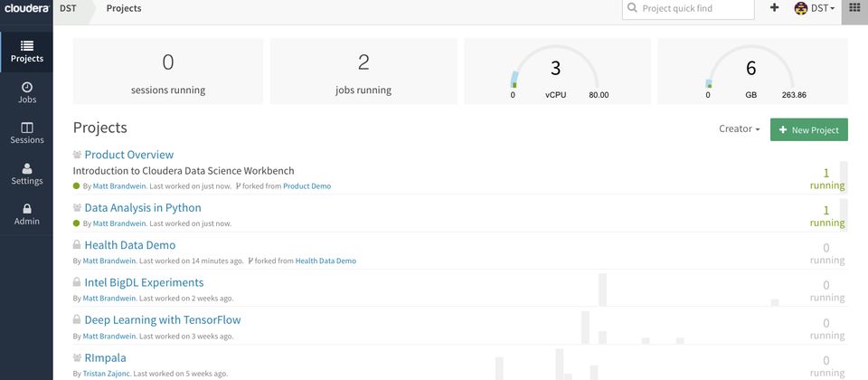868x380 pixels.
Task: Click the jobs running counter card
Action: (363, 71)
